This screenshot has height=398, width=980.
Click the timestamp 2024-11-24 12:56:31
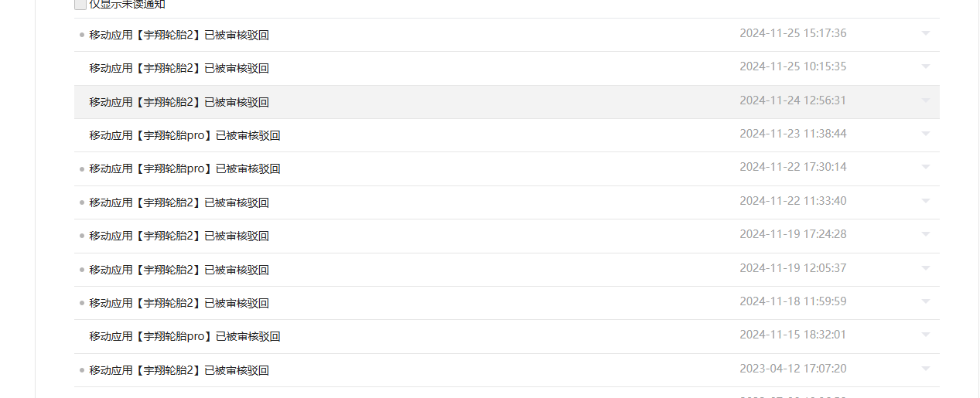point(793,100)
